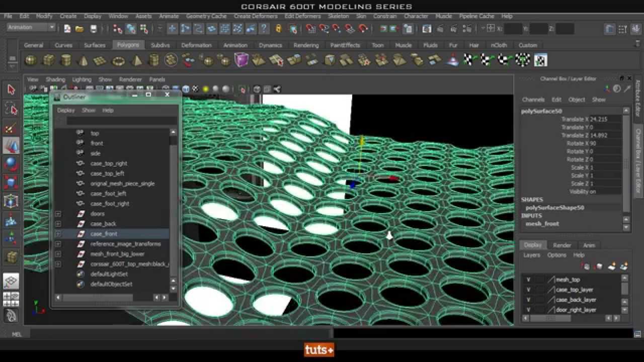
Task: Activate the Move tool in toolbox
Action: point(11,146)
